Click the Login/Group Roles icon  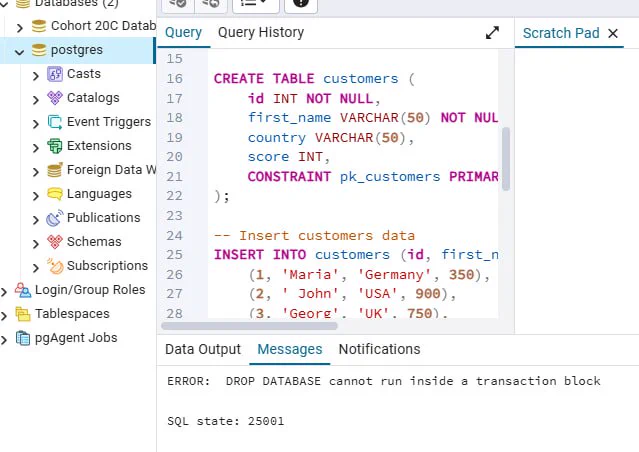pos(23,290)
